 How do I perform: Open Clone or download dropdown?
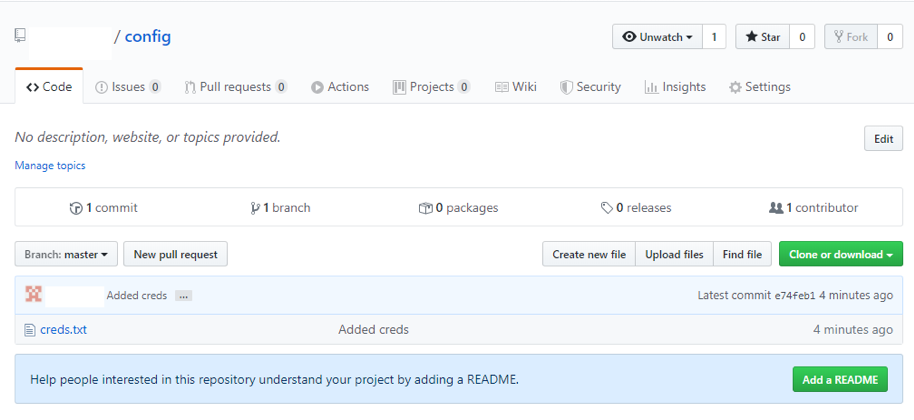pyautogui.click(x=841, y=254)
